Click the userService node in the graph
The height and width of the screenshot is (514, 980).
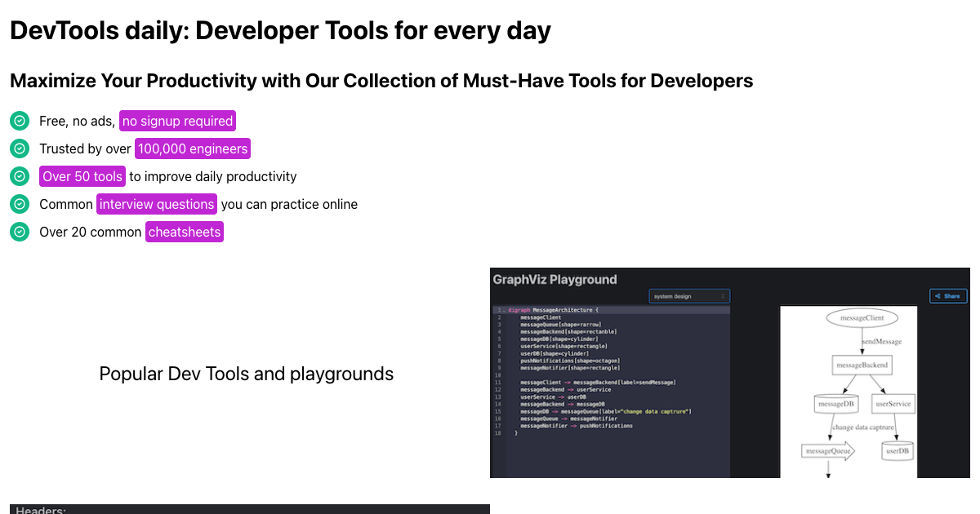[x=893, y=404]
